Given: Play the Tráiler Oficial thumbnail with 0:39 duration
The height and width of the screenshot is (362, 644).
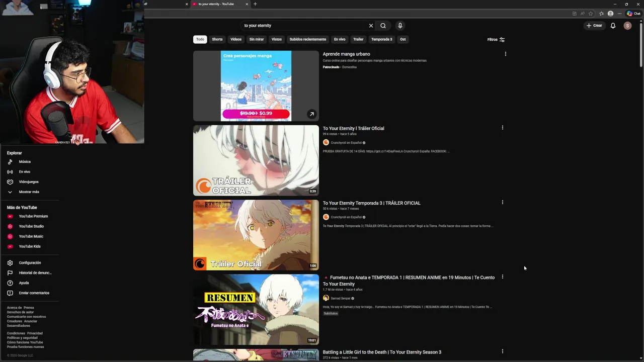Looking at the screenshot, I should click(x=256, y=160).
